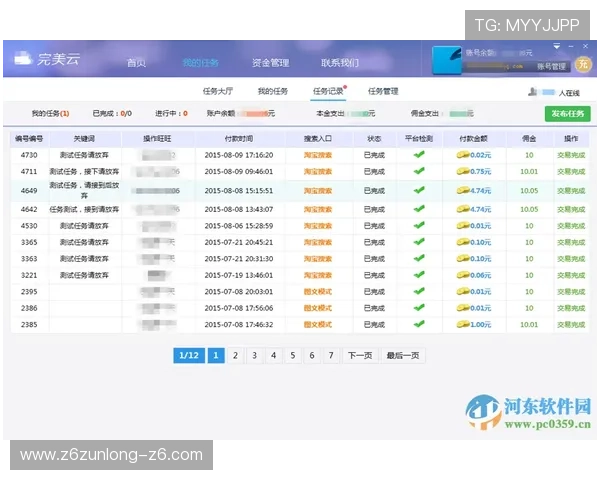Click the gold coin icon in row 4530

tap(463, 225)
